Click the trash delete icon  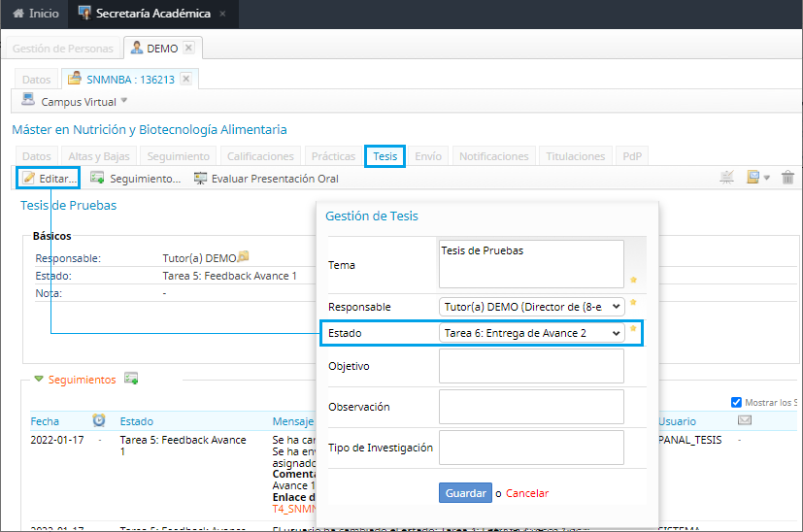tap(787, 178)
